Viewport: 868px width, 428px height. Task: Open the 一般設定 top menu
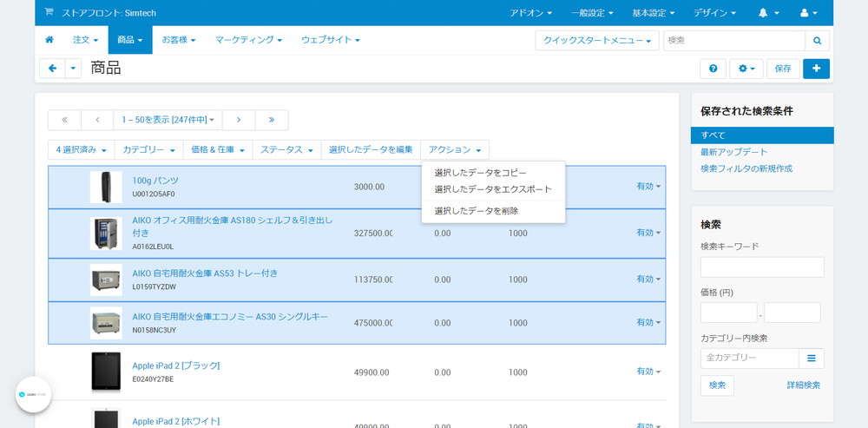coord(592,13)
